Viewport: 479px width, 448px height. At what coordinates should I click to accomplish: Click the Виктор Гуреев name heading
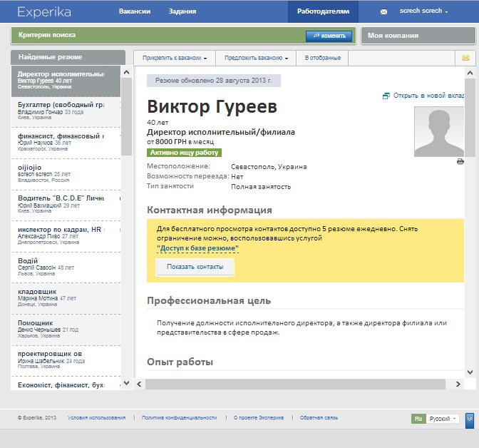pyautogui.click(x=212, y=107)
